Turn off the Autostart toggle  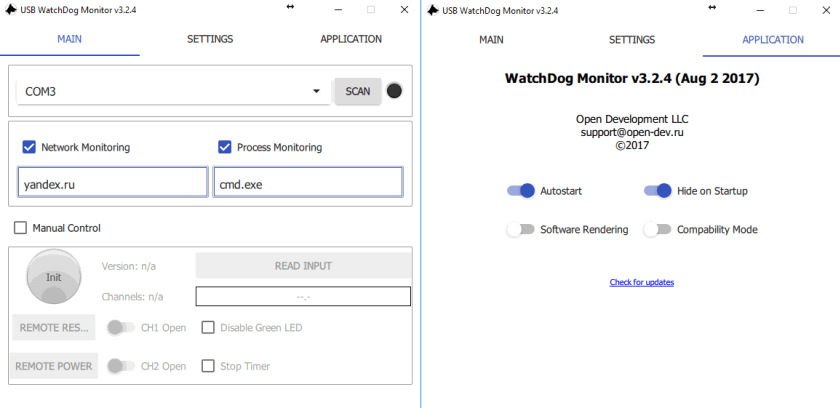[521, 191]
